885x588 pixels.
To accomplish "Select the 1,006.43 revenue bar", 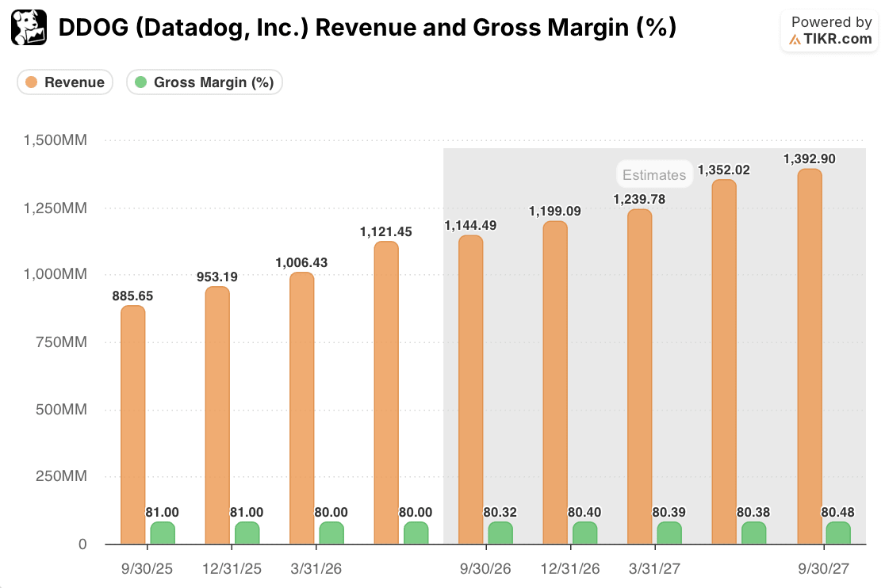I will coord(302,409).
